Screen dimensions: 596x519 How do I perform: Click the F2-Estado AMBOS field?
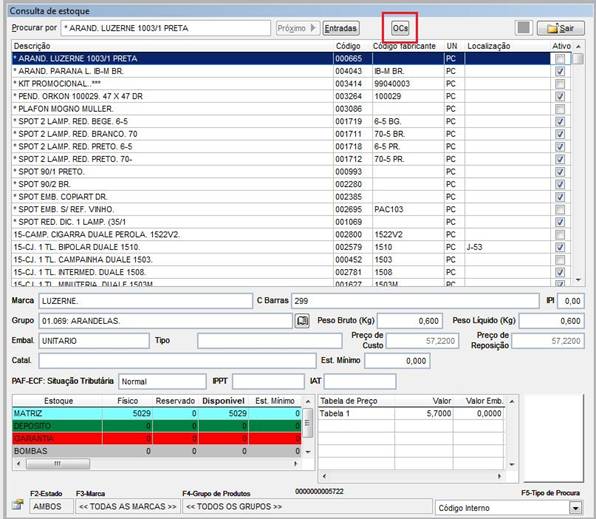click(51, 506)
